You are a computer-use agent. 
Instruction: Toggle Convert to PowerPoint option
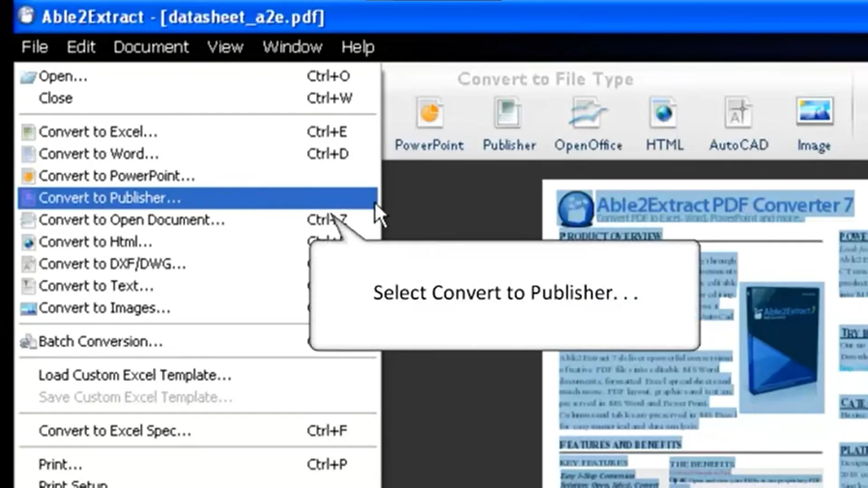tap(118, 175)
